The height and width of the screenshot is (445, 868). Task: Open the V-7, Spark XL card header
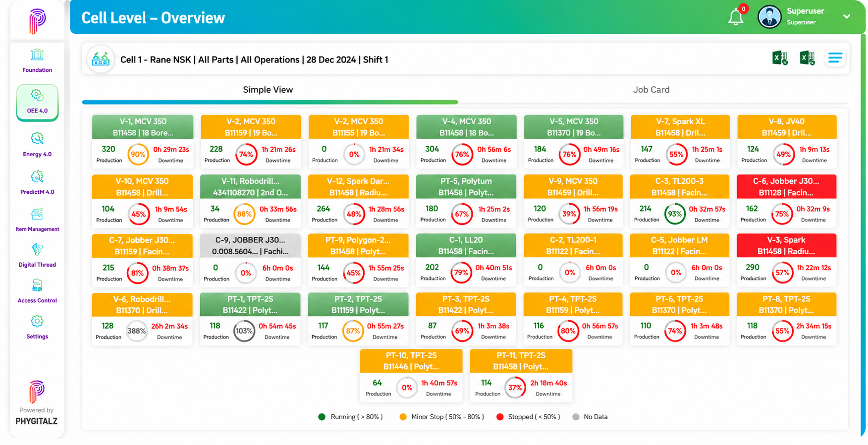(680, 127)
